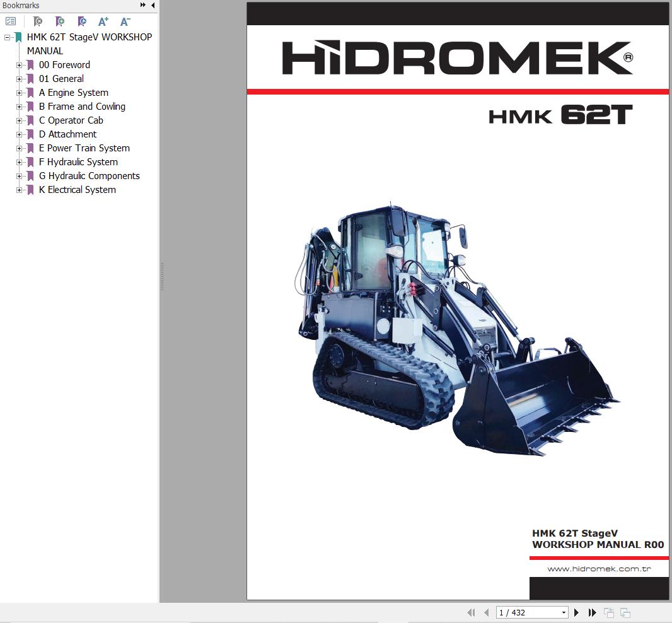Expand the K Electrical System bookmark
This screenshot has height=623, width=672.
[20, 190]
